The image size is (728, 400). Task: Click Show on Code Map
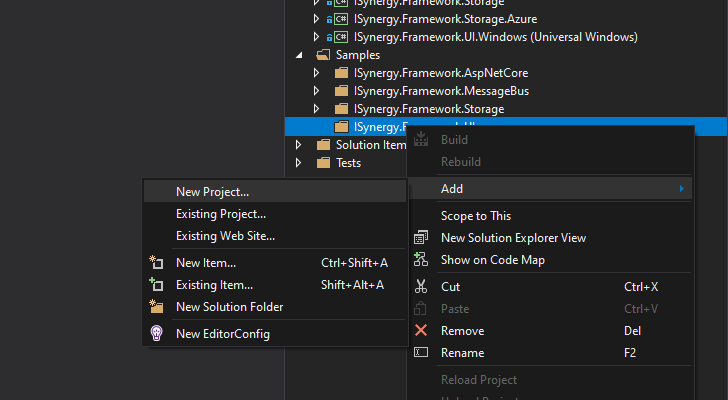551,260
